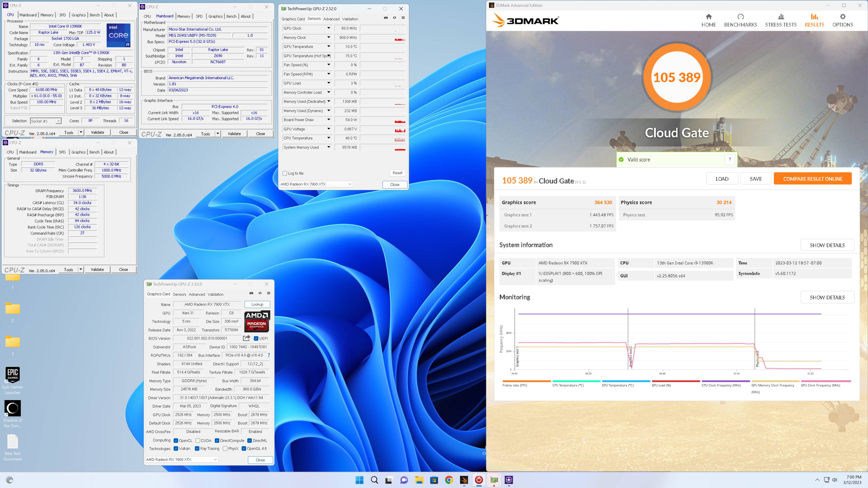This screenshot has height=488, width=868.
Task: Click Lookup button in GPU-Z
Action: coord(257,304)
